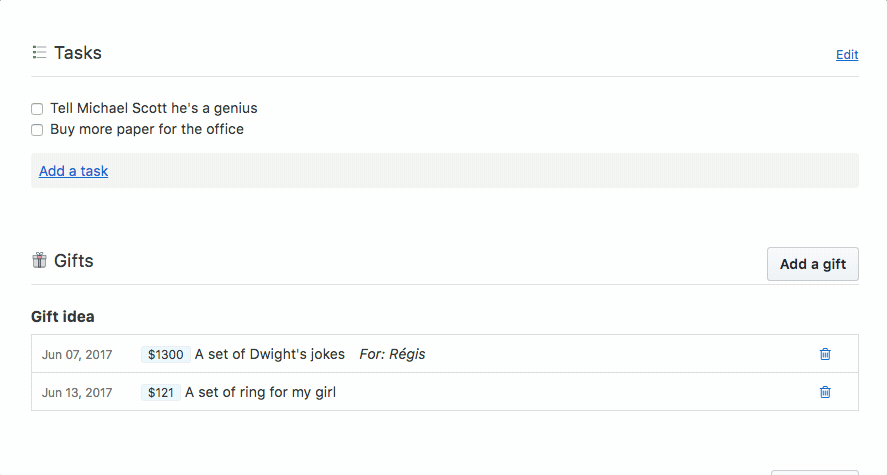Delete the Dwight's jokes gift via trash icon
887x475 pixels.
click(x=825, y=354)
